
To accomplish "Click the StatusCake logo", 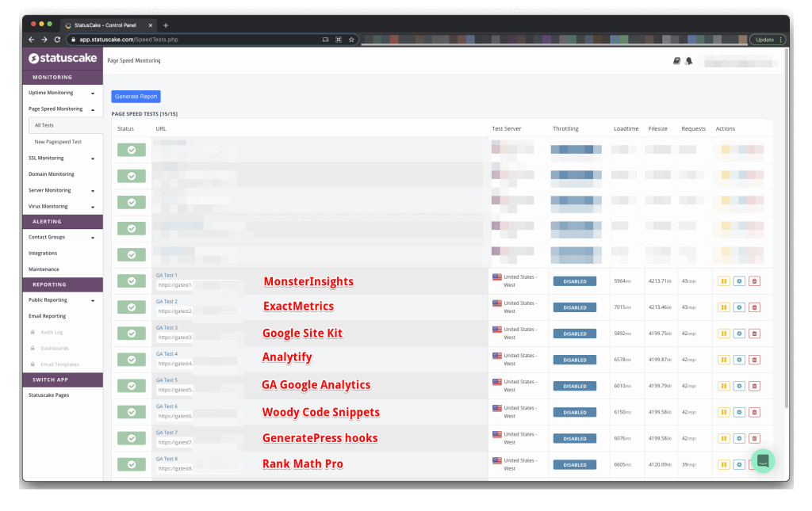I will pos(63,59).
